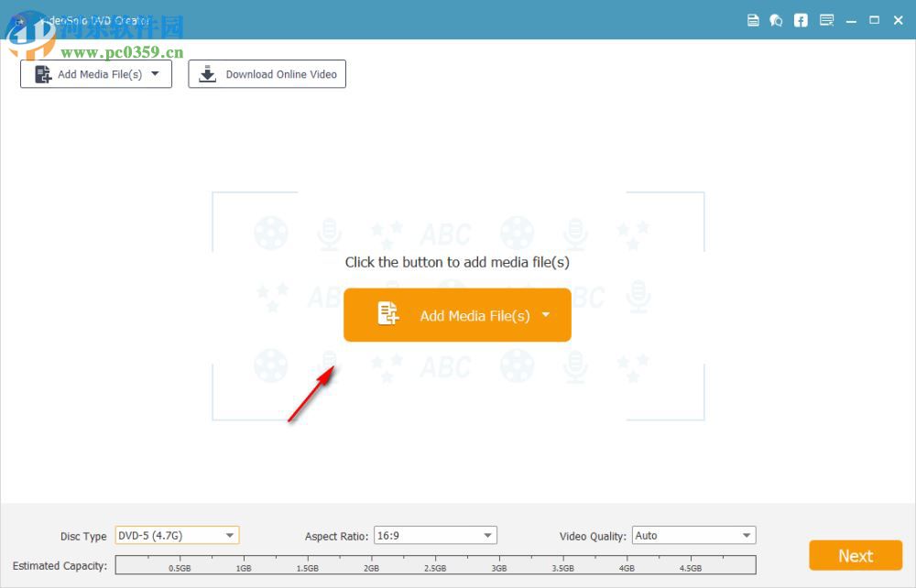The image size is (916, 588).
Task: Click the register/license document icon in title bar
Action: (753, 19)
